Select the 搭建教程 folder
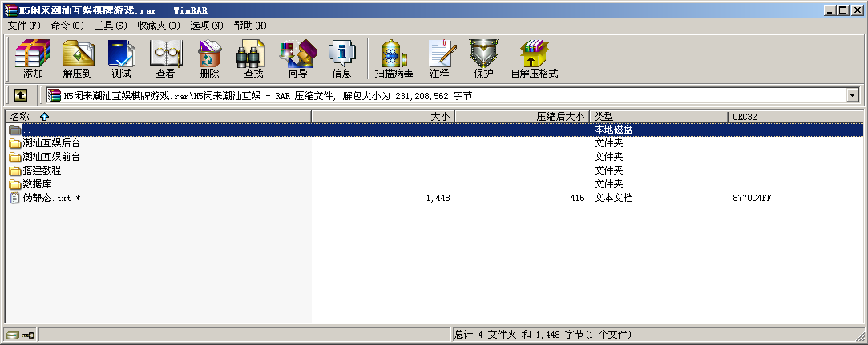Image resolution: width=868 pixels, height=345 pixels. (42, 170)
